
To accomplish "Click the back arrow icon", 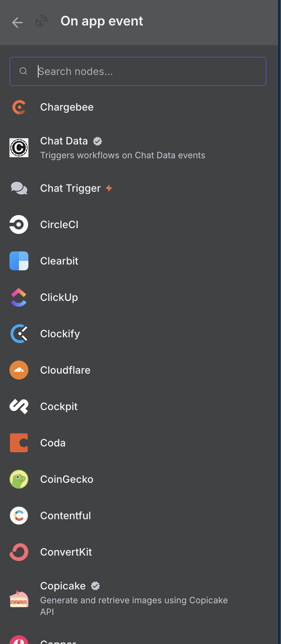I will click(x=17, y=23).
